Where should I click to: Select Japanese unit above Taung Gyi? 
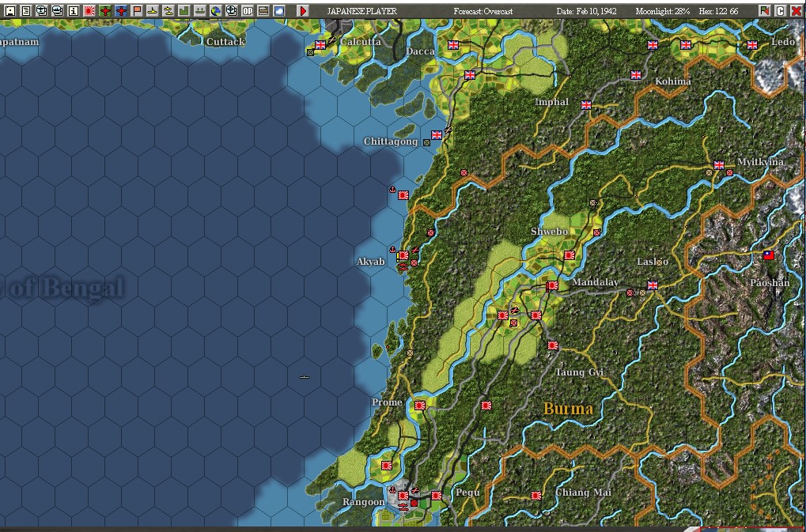553,345
